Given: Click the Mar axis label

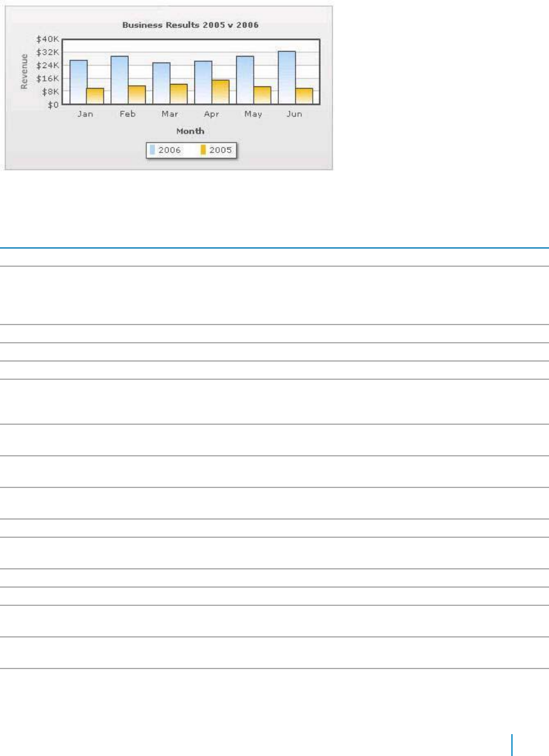Looking at the screenshot, I should click(169, 114).
